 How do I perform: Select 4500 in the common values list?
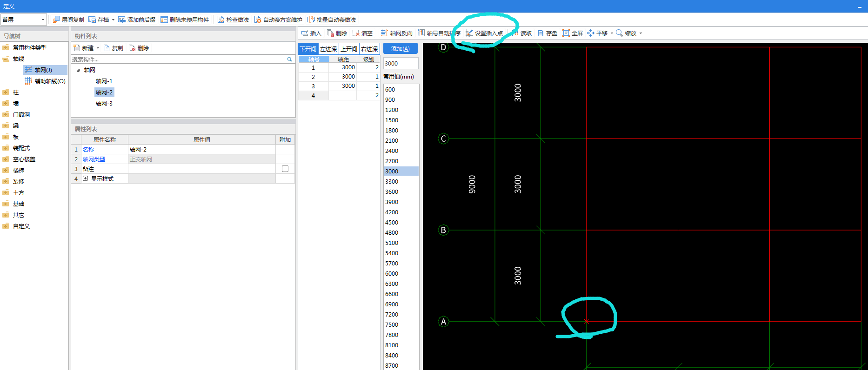(401, 222)
